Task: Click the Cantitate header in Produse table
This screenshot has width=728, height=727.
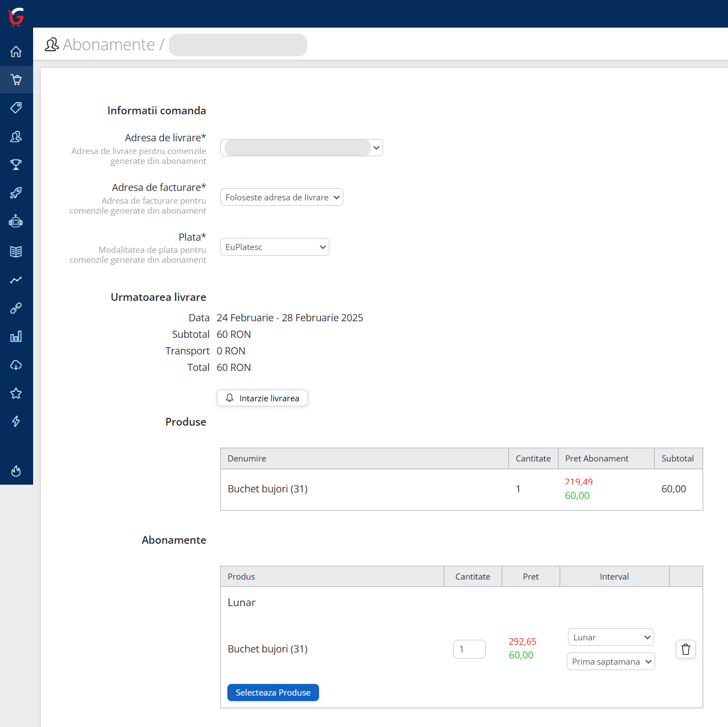Action: (533, 459)
